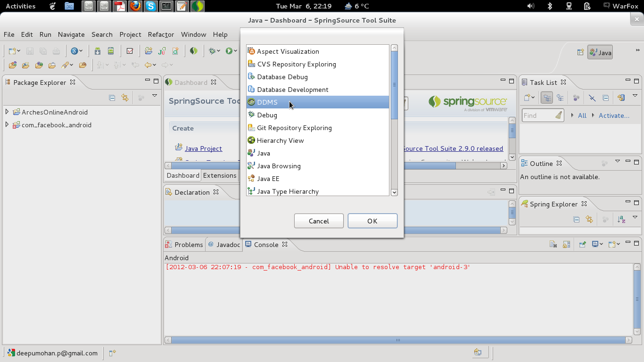
Task: Clear the Task List Find field
Action: [x=559, y=115]
